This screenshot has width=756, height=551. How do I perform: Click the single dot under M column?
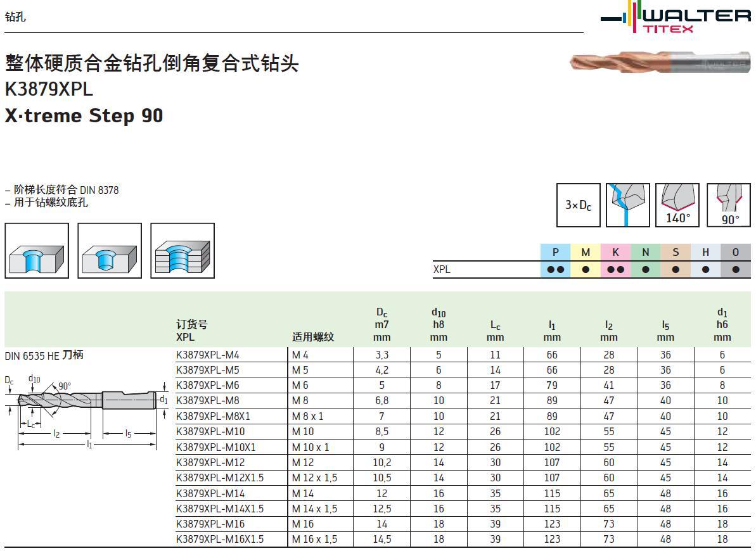586,269
